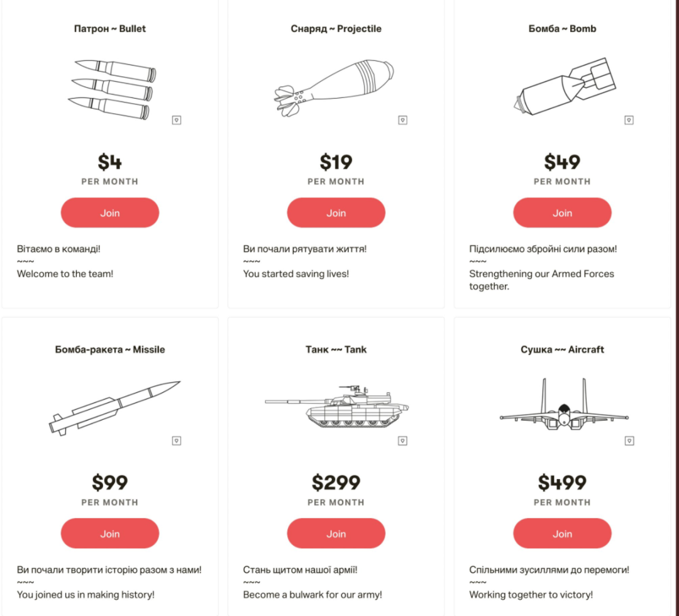Image resolution: width=679 pixels, height=616 pixels.
Task: Click the small badge icon beside the bullets illustration
Action: tap(177, 120)
